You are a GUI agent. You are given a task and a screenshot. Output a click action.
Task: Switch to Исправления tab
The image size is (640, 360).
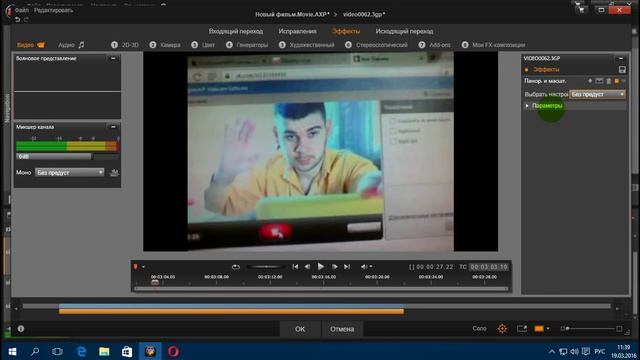(x=297, y=31)
